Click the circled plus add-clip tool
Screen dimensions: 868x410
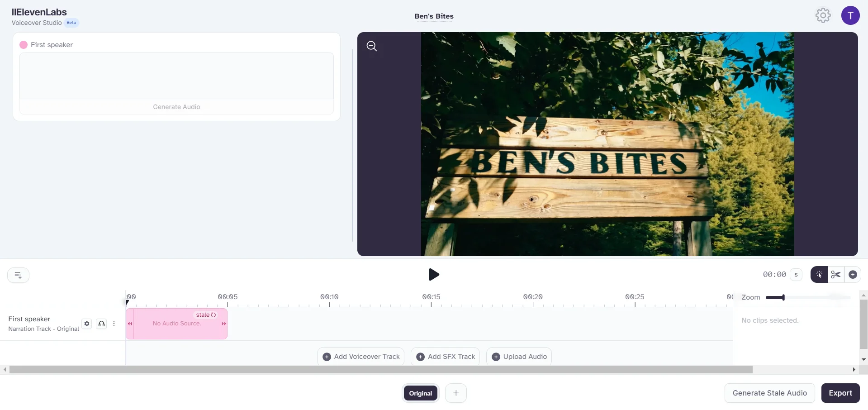tap(853, 275)
